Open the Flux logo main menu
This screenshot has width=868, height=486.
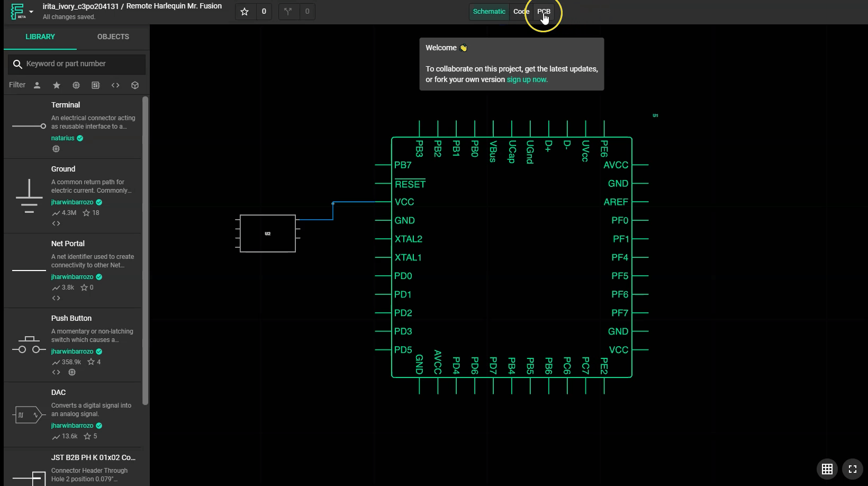(x=18, y=12)
